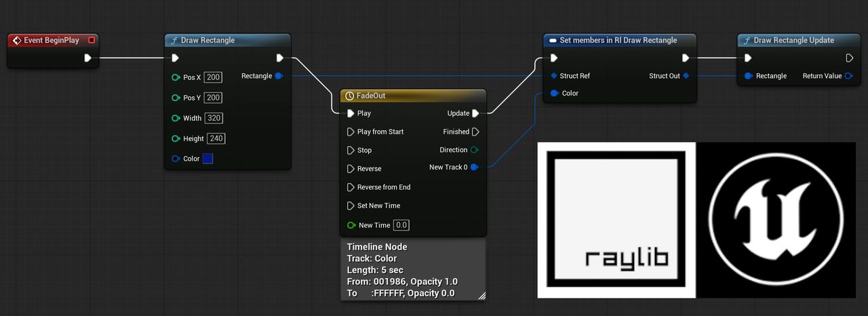Click the Event BeginPlay red delegate pin
Screen dimensions: 868x316
[x=92, y=41]
